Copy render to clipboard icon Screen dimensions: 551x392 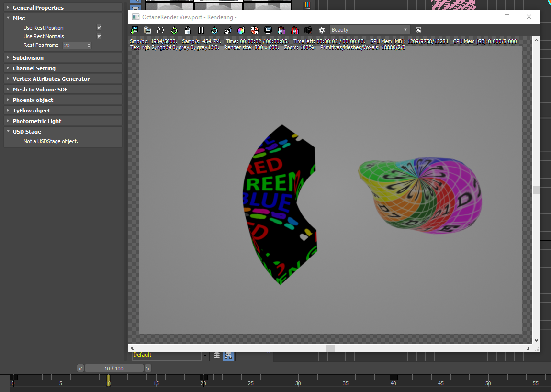[147, 30]
